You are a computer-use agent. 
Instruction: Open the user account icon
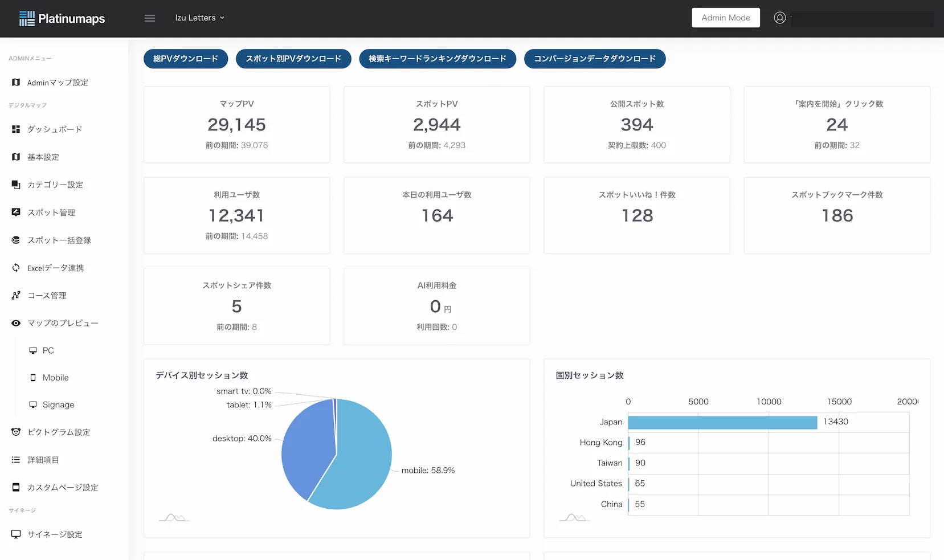click(779, 18)
